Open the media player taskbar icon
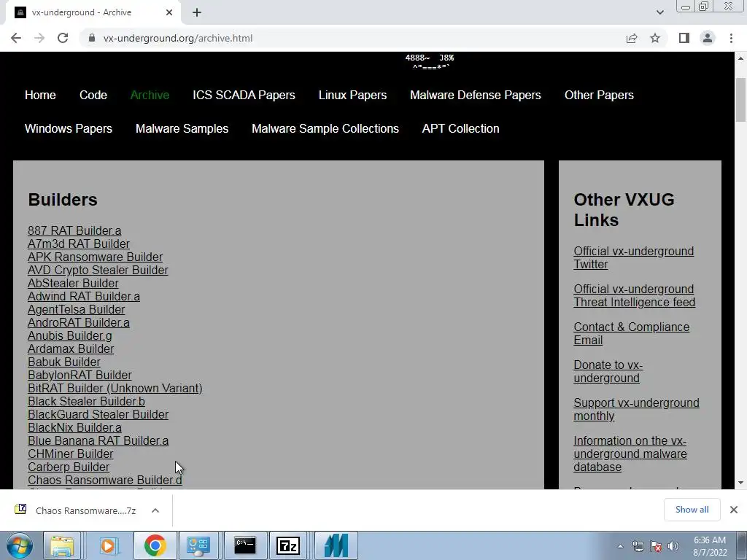747x560 pixels. [108, 545]
